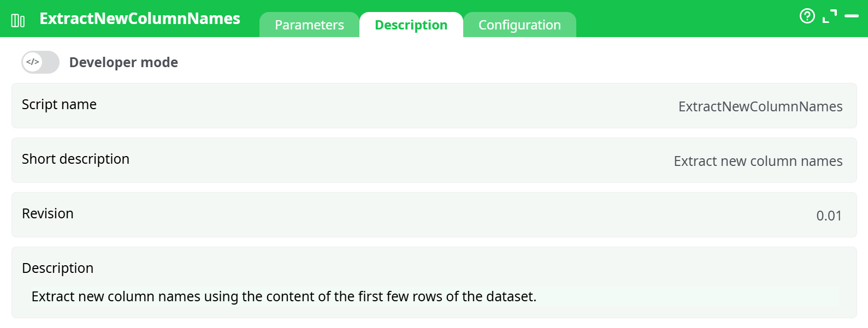The height and width of the screenshot is (328, 868).
Task: Switch to the Parameters tab
Action: [309, 25]
